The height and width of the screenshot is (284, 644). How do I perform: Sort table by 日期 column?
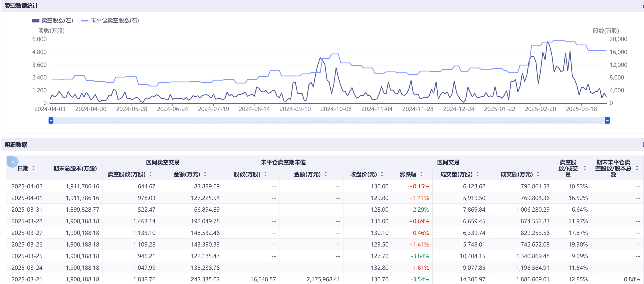(33, 168)
